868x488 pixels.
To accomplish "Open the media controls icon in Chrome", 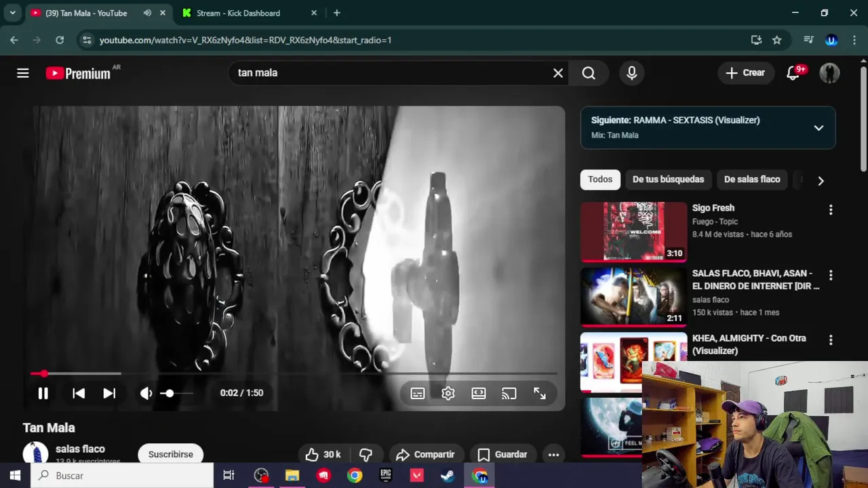I will [x=808, y=40].
